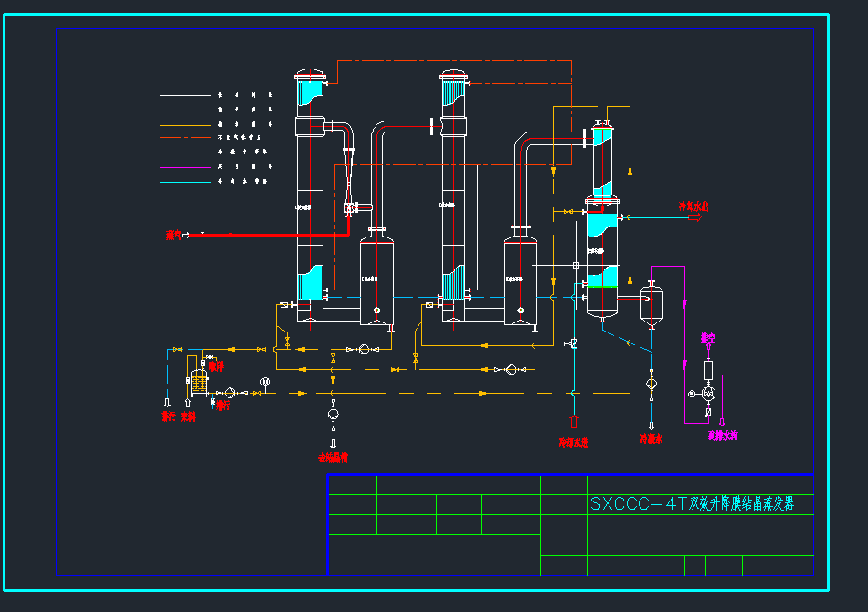Click the pump symbol above 去结晶槽

(x=333, y=414)
